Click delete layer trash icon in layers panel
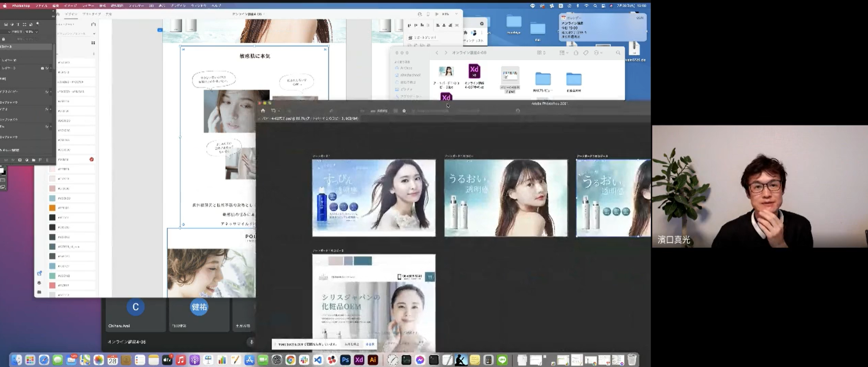The image size is (868, 367). click(47, 160)
